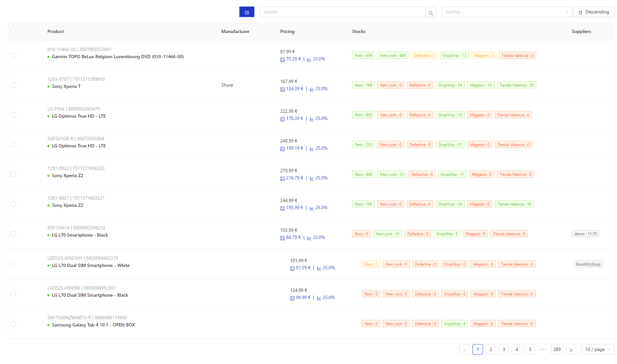This screenshot has height=364, width=617.
Task: Click calculator icon beside 134.39 € price
Action: click(x=283, y=89)
